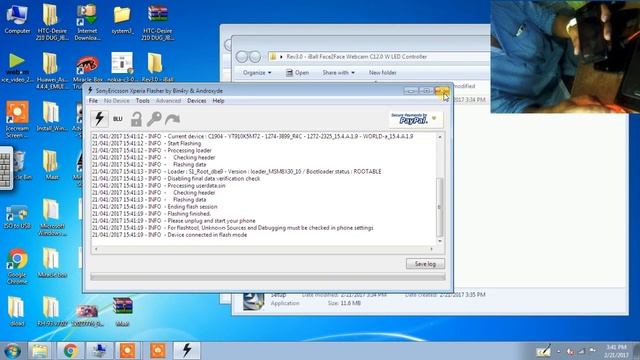Click the log's scroll-left arrow

pyautogui.click(x=96, y=249)
